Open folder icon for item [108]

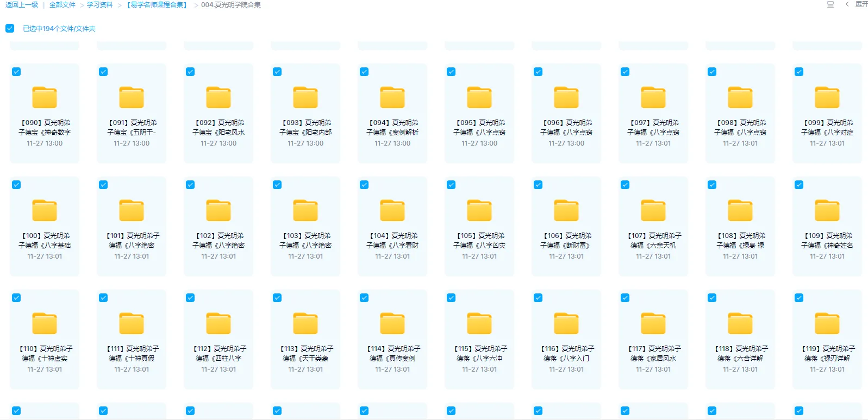[x=740, y=211]
